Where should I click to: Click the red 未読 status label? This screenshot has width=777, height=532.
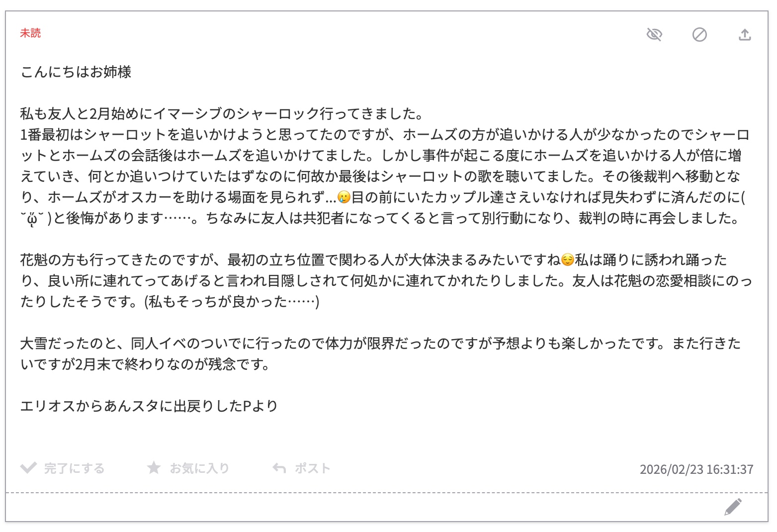tap(30, 33)
